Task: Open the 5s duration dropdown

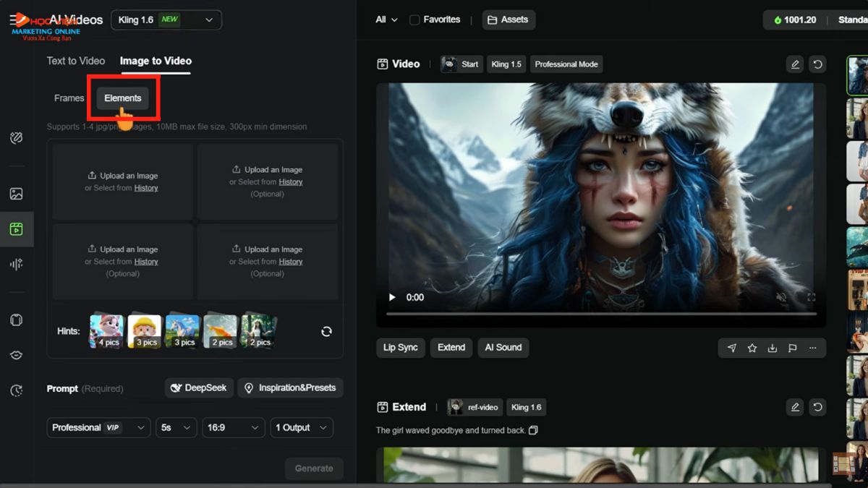Action: click(176, 427)
